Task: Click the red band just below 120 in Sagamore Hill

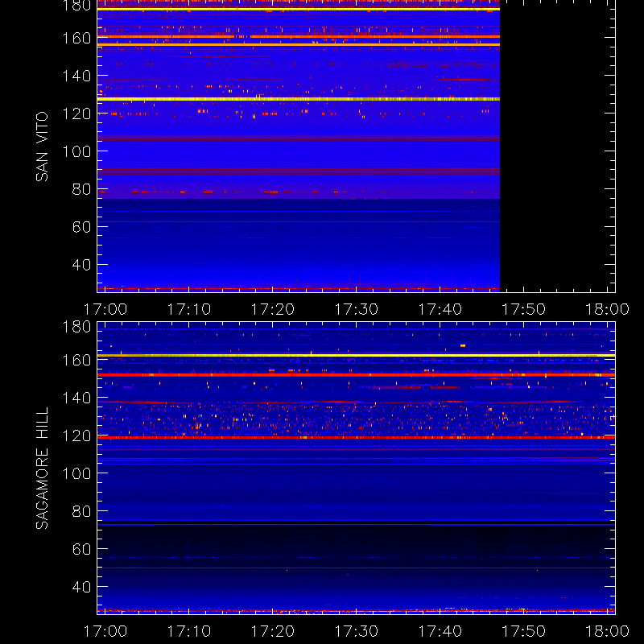Action: click(356, 438)
